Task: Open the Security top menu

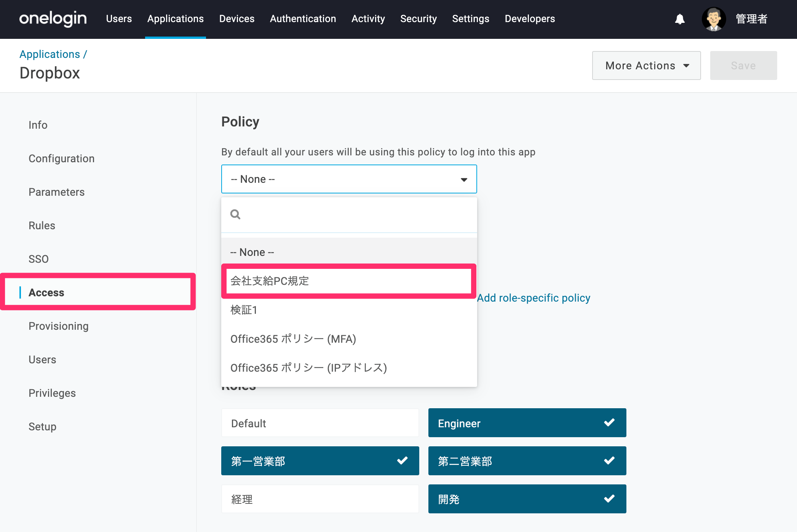Action: coord(418,19)
